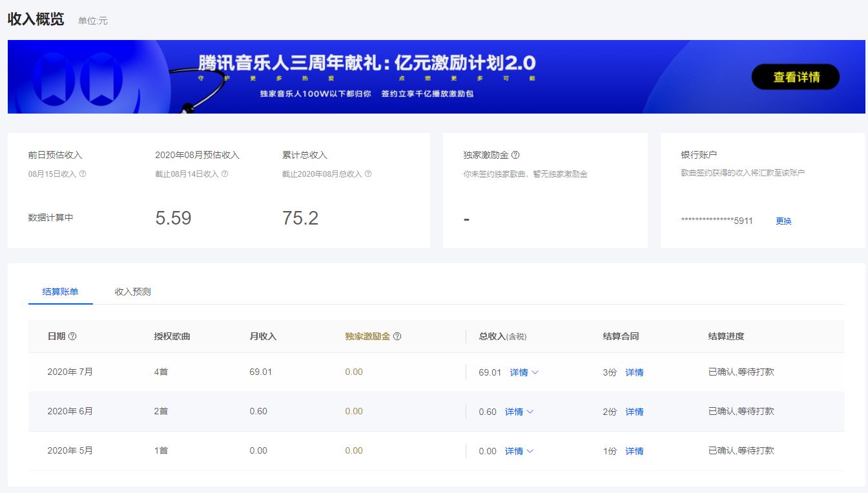Click the 银行账户 card heading
This screenshot has height=493, width=868.
(x=699, y=155)
